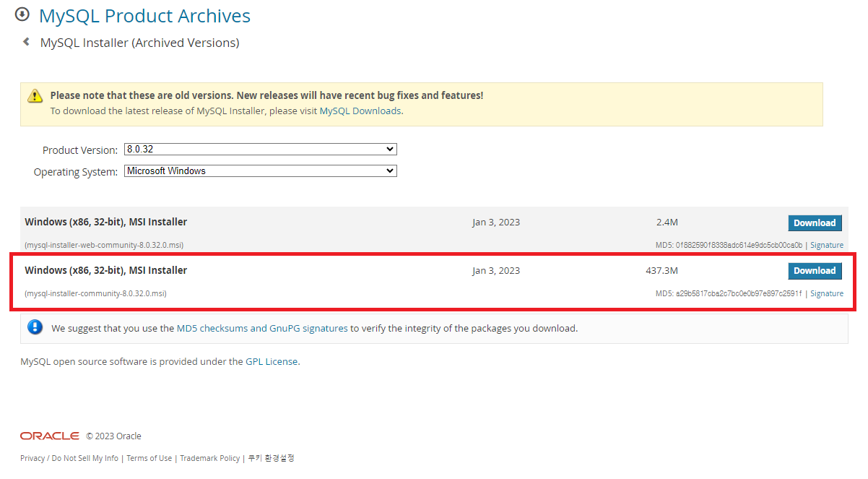Open the Product Version dropdown showing 8.0.32
The width and height of the screenshot is (868, 479).
261,150
